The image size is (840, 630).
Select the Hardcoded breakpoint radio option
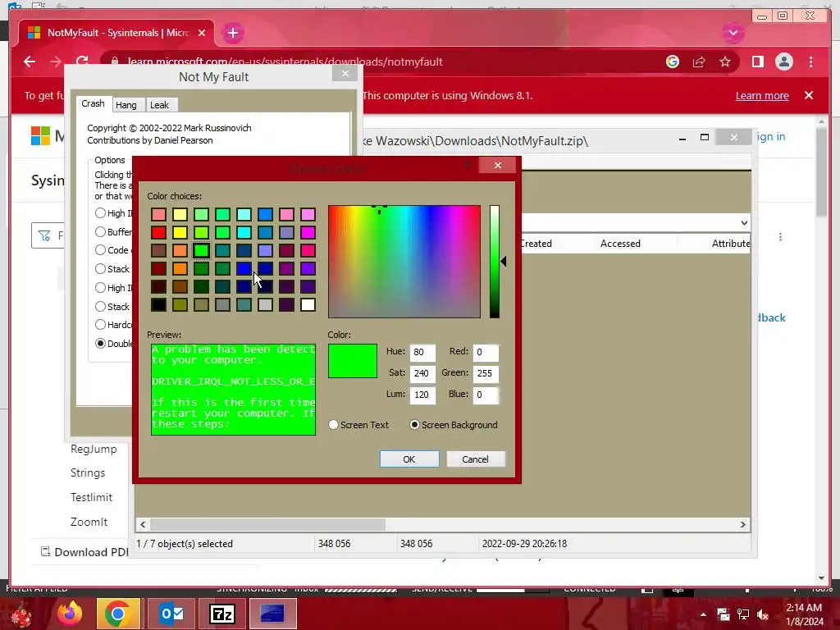(x=100, y=325)
